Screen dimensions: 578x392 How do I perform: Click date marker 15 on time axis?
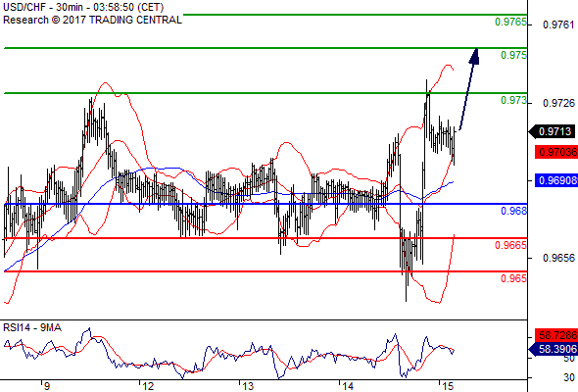coord(447,386)
